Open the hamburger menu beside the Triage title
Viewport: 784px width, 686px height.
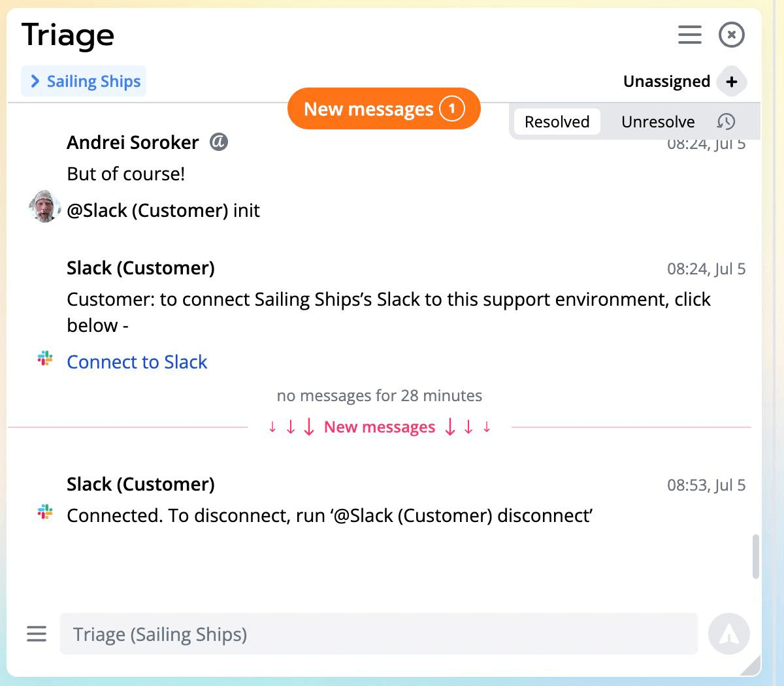point(690,35)
